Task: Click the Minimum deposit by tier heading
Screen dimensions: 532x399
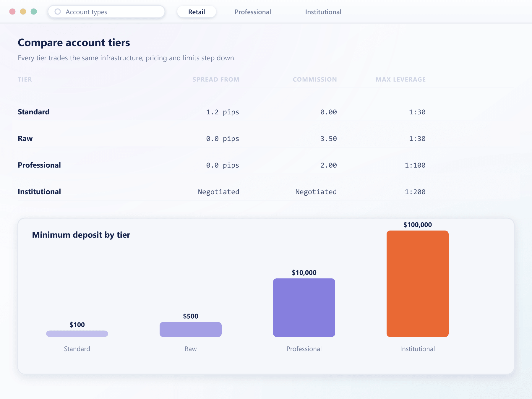Action: pyautogui.click(x=81, y=235)
